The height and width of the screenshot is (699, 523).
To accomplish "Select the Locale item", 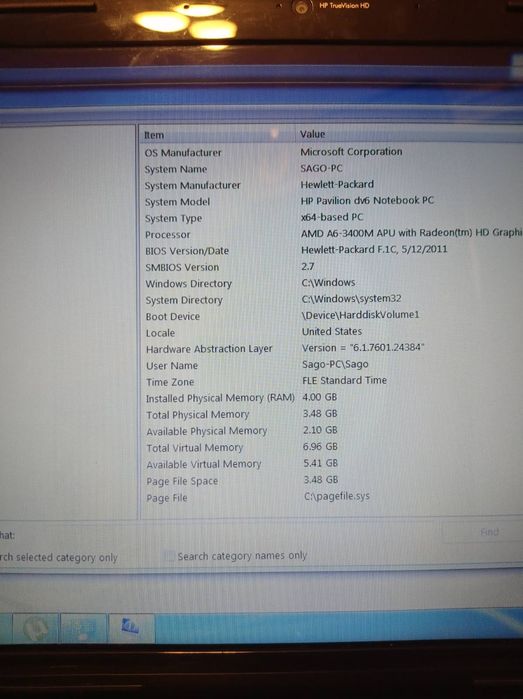I will coord(160,333).
